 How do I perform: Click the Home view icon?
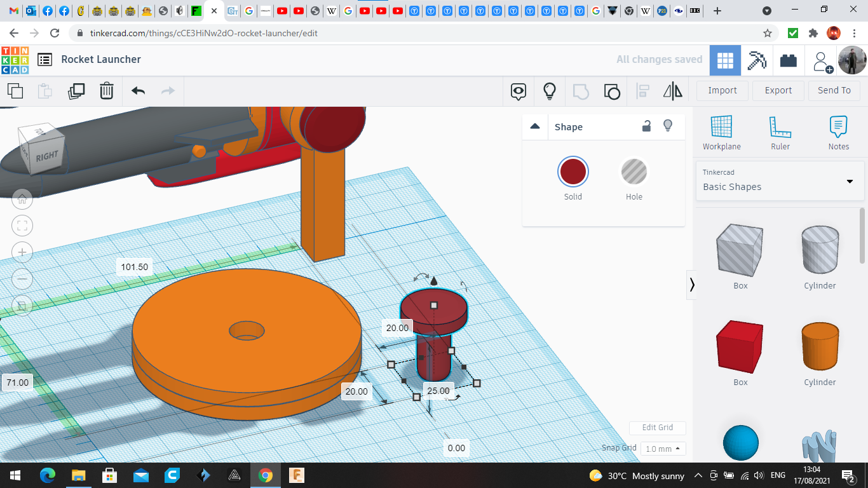[x=22, y=199]
